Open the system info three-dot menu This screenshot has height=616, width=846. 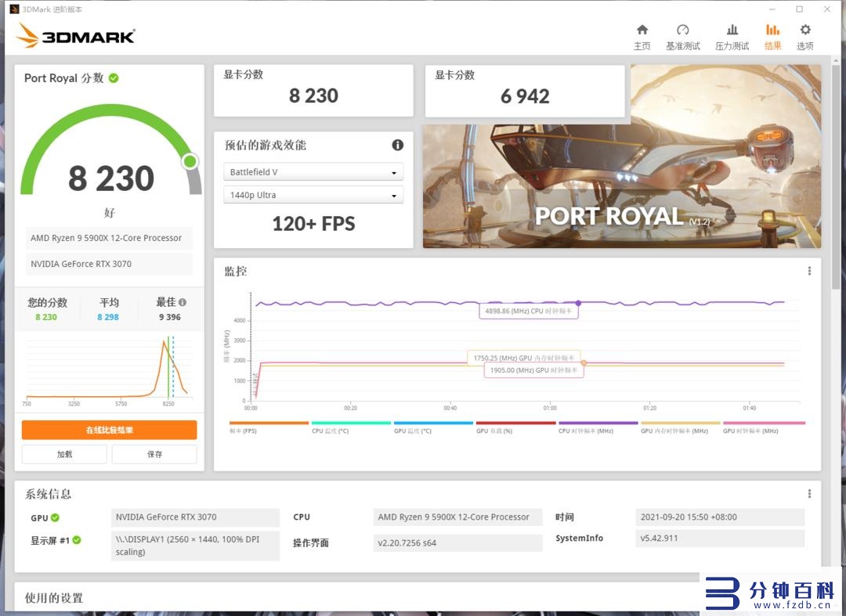coord(809,494)
